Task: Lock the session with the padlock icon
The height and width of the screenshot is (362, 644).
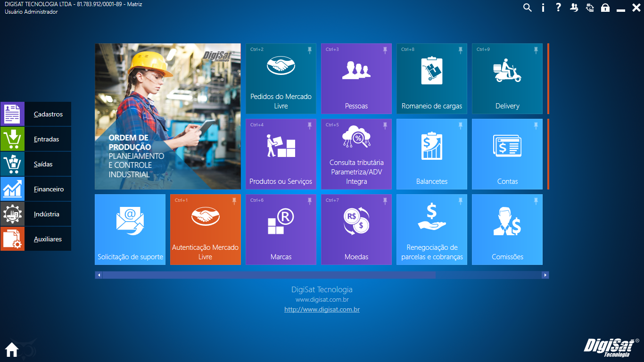Action: [x=605, y=8]
